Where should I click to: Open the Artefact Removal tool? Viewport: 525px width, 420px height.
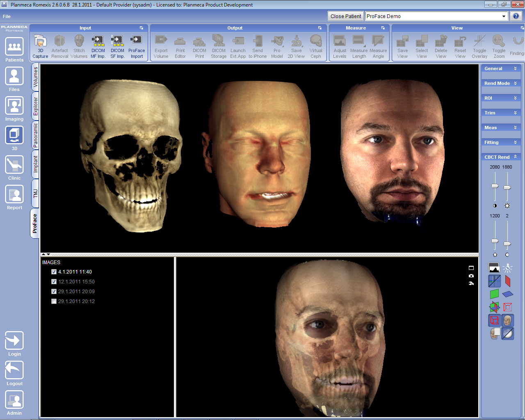coord(59,45)
